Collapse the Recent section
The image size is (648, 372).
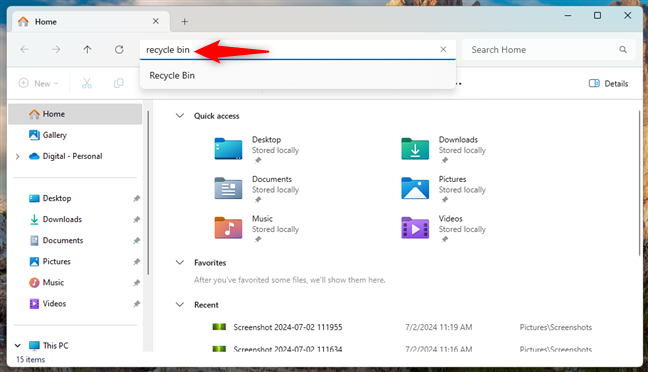coord(180,305)
